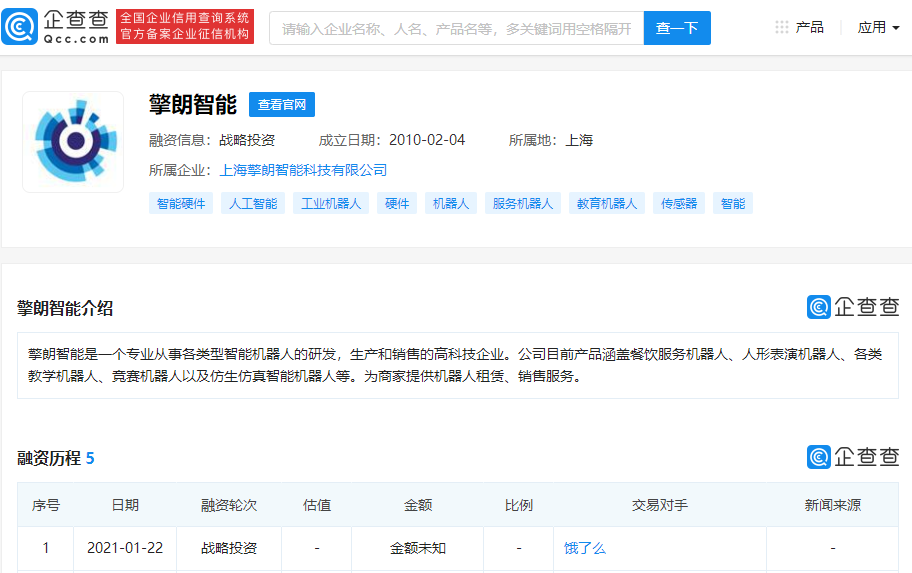Click the 交易对手 column header
The image size is (912, 573).
point(660,505)
